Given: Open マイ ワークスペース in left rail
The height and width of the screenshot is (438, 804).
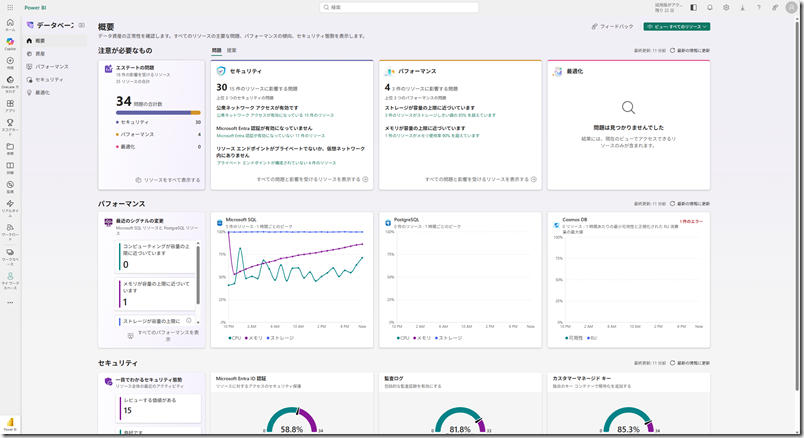Looking at the screenshot, I should click(x=10, y=280).
